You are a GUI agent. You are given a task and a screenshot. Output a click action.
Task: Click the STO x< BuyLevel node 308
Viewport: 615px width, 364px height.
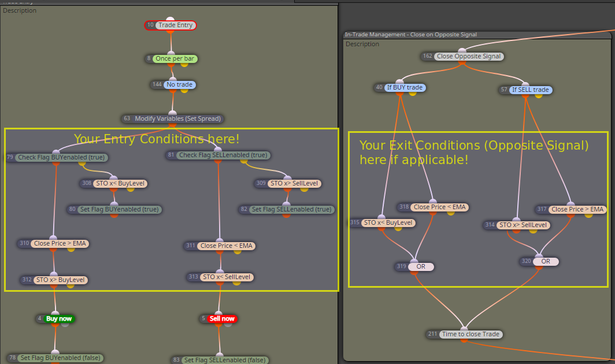pos(114,183)
